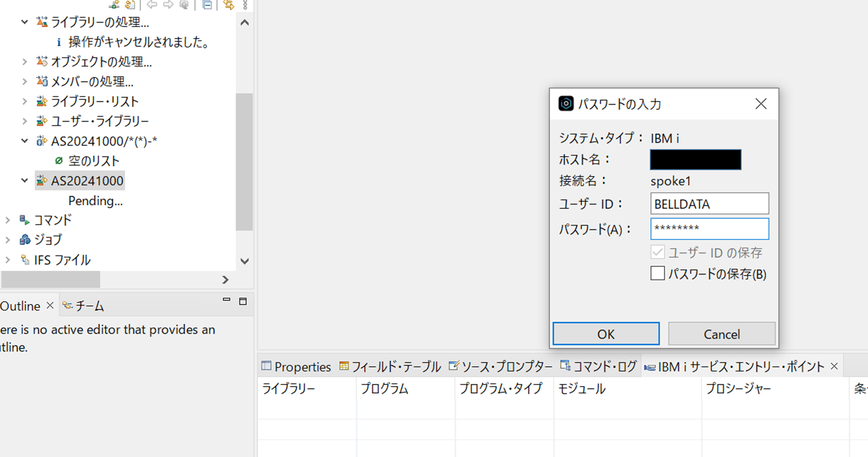Click the コマンド subsystem icon
This screenshot has width=868, height=457.
25,220
